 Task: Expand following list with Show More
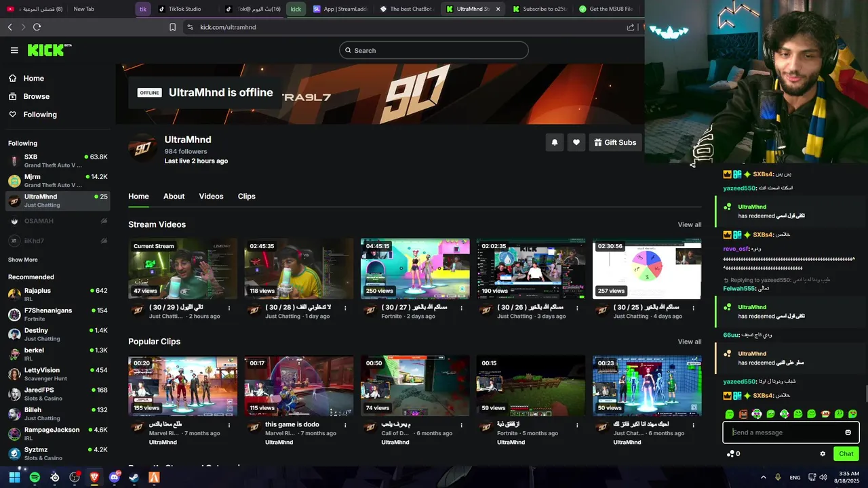22,260
